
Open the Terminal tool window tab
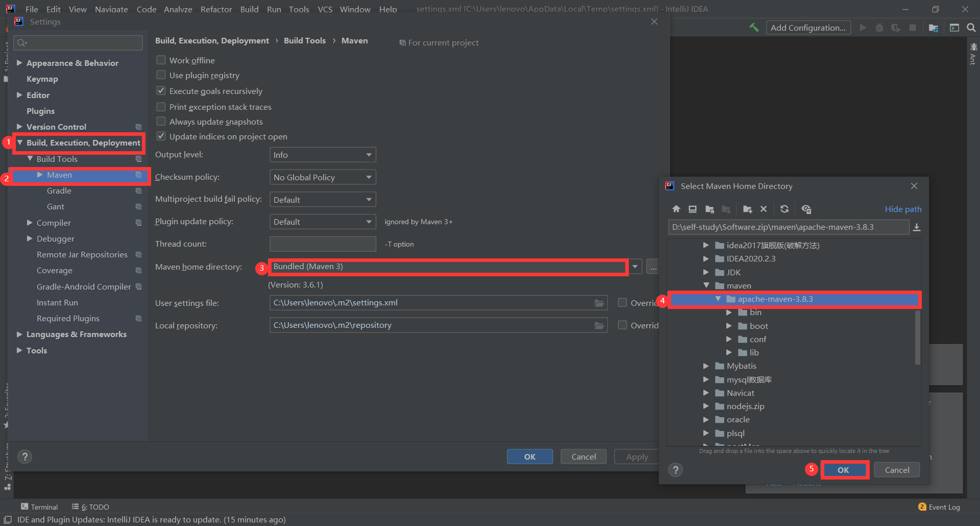pyautogui.click(x=39, y=507)
